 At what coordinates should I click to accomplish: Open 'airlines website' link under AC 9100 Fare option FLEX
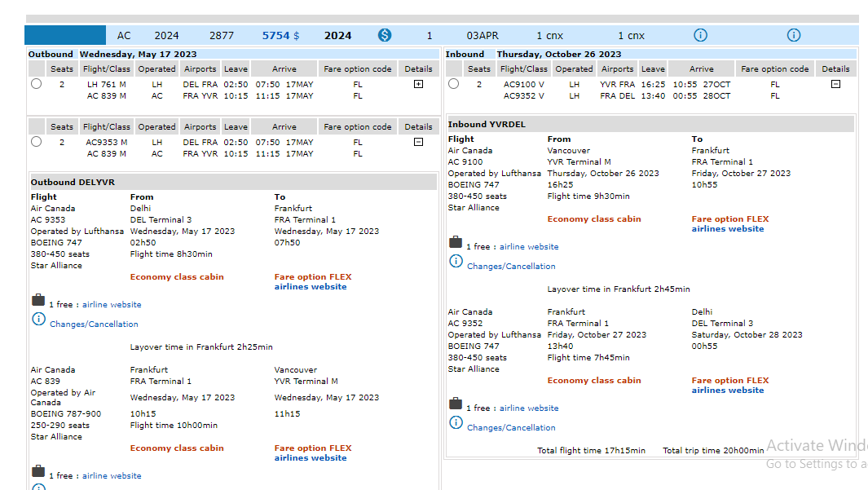pyautogui.click(x=727, y=229)
